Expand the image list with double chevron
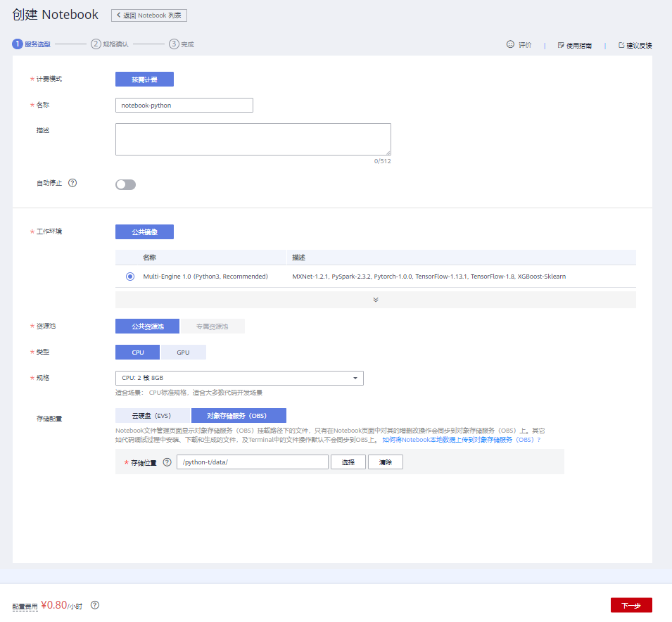Viewport: 672px width, 622px height. pos(376,300)
